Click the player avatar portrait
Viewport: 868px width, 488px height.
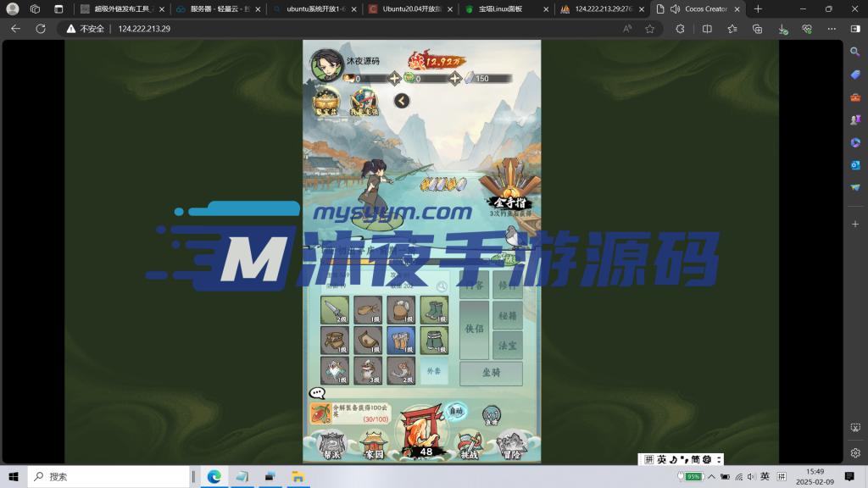[x=326, y=64]
